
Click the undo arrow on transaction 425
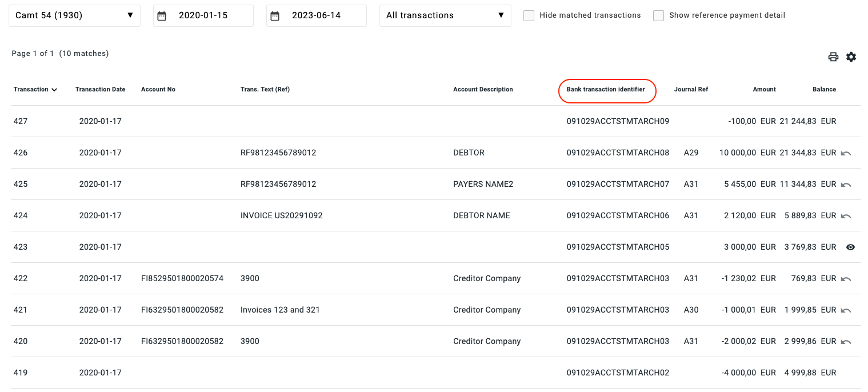[x=846, y=185]
